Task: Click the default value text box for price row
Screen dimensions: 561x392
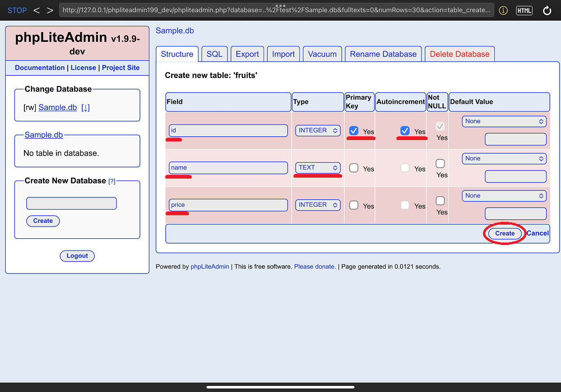Action: (x=515, y=214)
